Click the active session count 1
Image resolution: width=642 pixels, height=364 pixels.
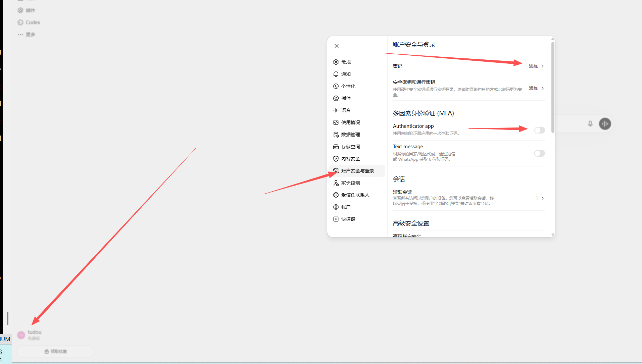(537, 198)
